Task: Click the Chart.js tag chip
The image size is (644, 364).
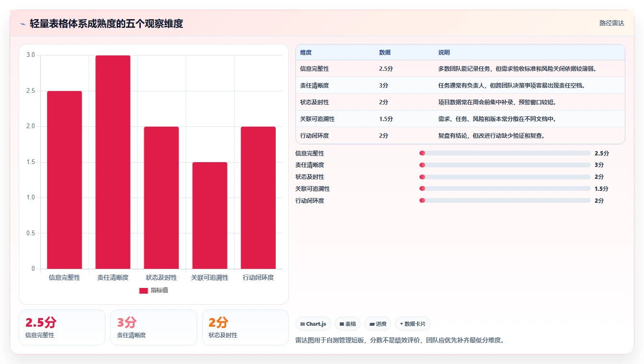Action: tap(313, 324)
